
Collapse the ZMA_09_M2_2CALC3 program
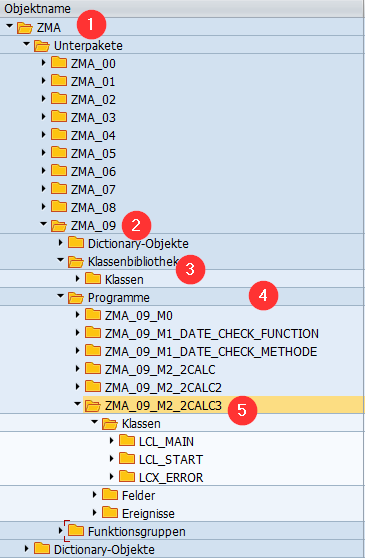[78, 404]
